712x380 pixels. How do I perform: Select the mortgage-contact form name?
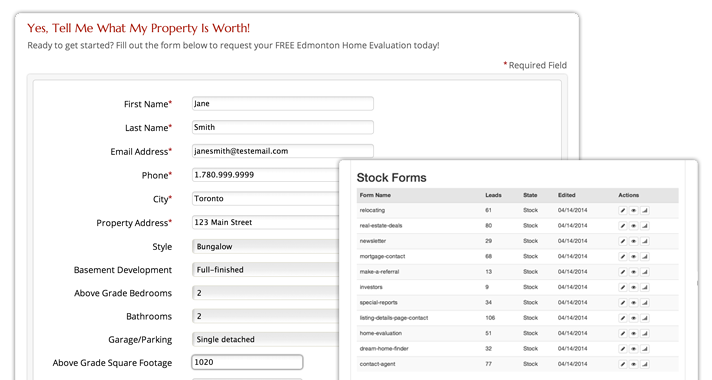(x=382, y=257)
